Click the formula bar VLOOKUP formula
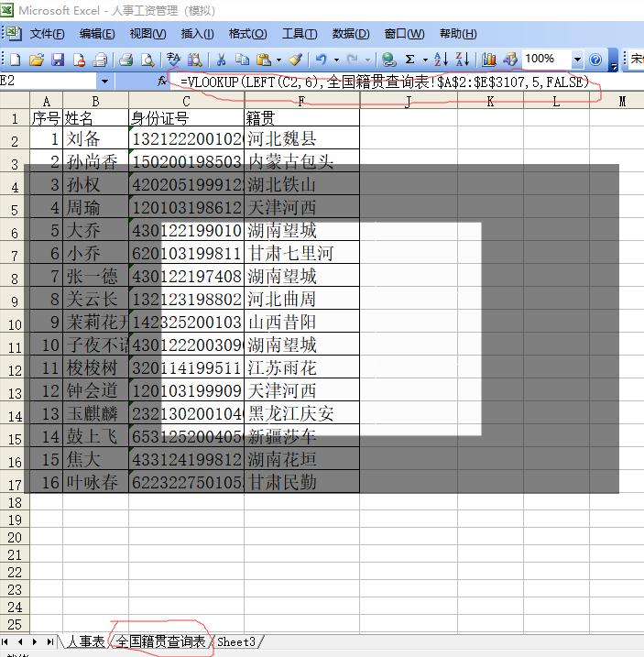The height and width of the screenshot is (657, 644). 385,82
